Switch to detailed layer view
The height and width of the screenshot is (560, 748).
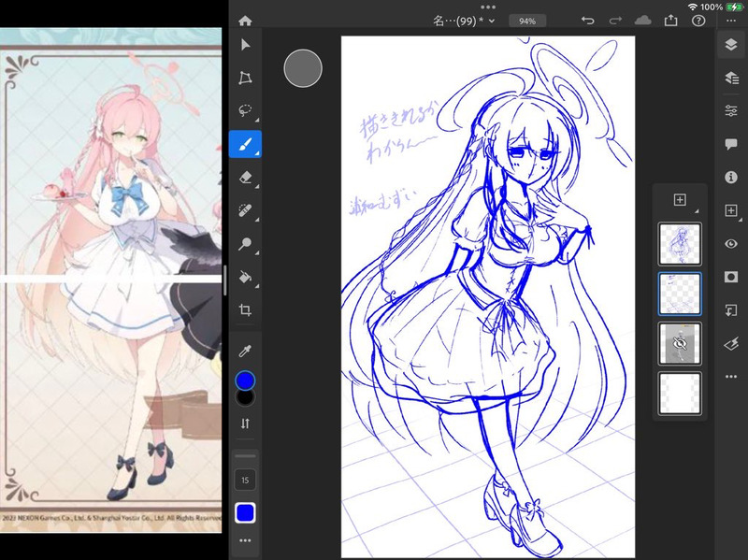tap(731, 78)
